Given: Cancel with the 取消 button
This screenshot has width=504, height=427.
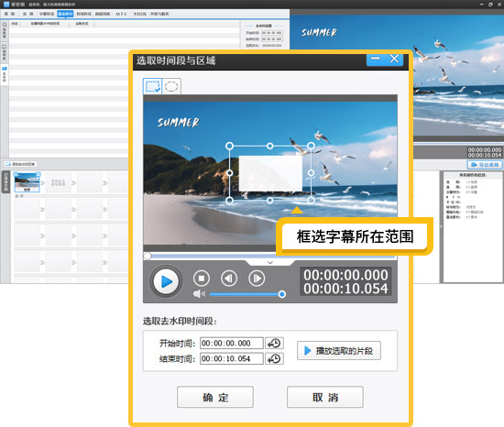Looking at the screenshot, I should (325, 397).
